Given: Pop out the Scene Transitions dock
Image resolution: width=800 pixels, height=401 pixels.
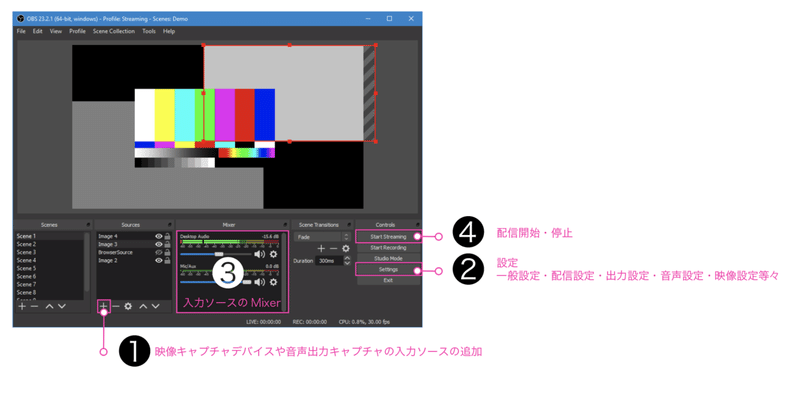Looking at the screenshot, I should tap(349, 224).
